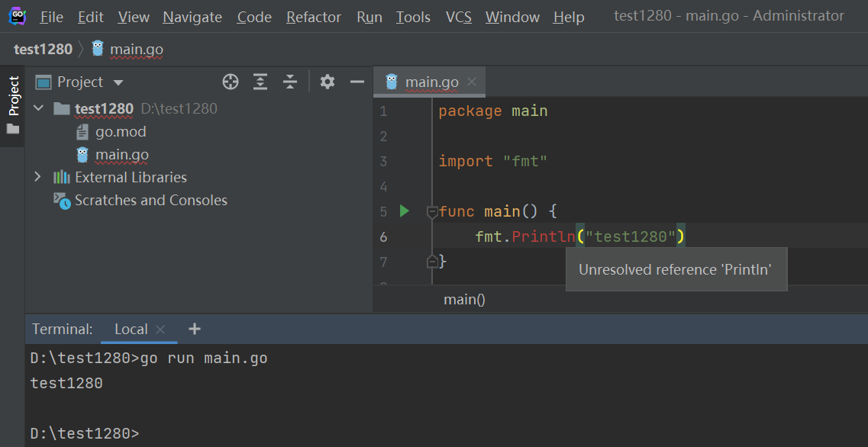
Task: Open the VCS menu
Action: pyautogui.click(x=458, y=17)
